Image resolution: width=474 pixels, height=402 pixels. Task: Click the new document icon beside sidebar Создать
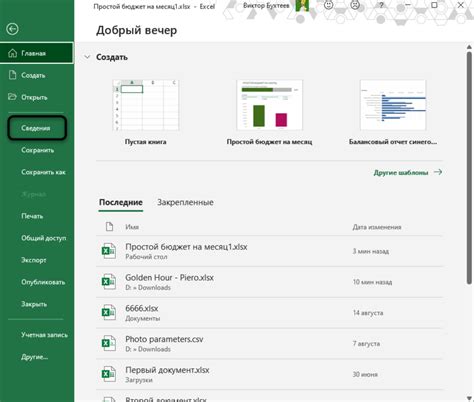(x=12, y=75)
